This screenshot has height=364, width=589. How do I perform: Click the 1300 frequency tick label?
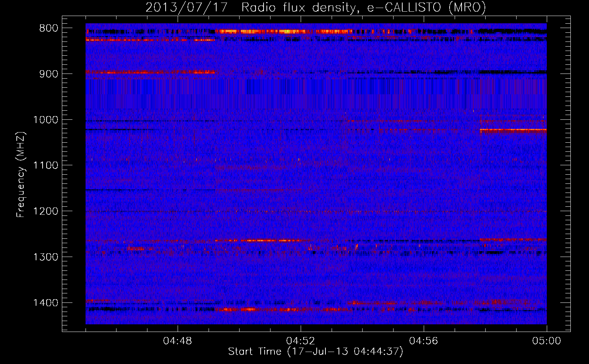46,257
